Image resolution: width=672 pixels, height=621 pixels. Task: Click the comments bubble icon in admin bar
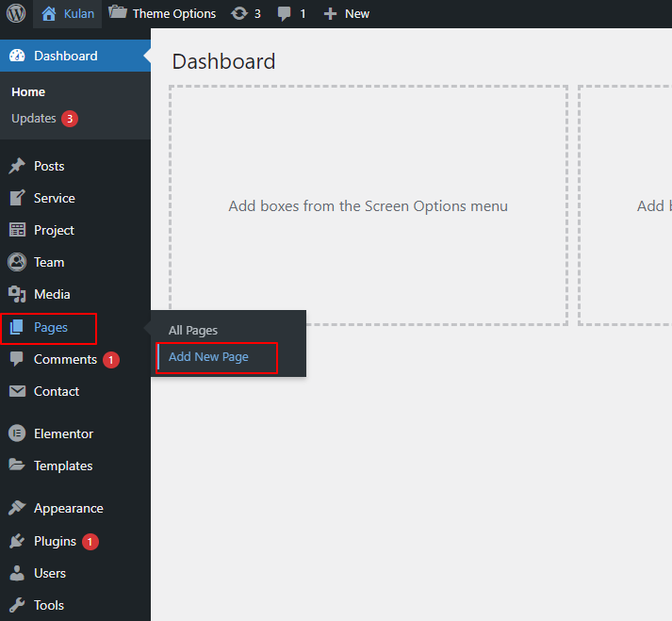click(x=284, y=14)
